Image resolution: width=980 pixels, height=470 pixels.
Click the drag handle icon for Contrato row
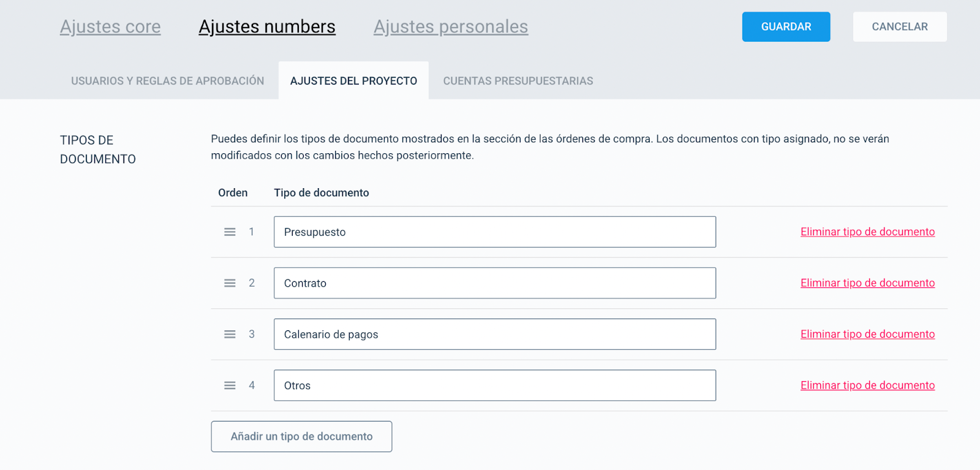point(230,283)
